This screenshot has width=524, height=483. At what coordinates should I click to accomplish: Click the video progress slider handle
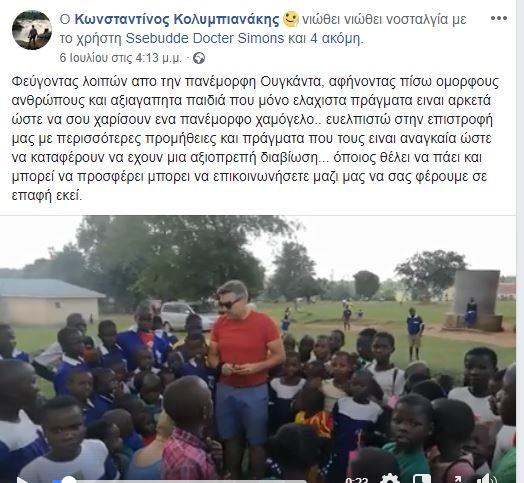[69, 480]
